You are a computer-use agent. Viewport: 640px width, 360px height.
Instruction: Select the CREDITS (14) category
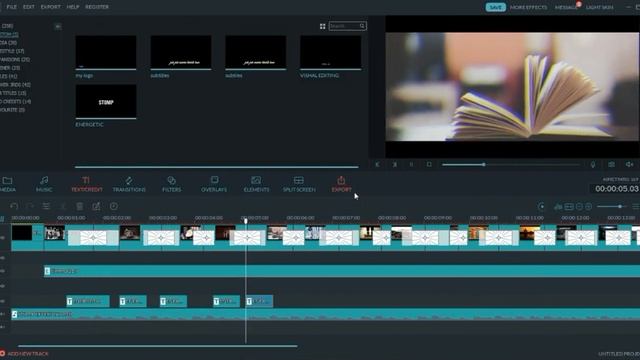tap(16, 101)
